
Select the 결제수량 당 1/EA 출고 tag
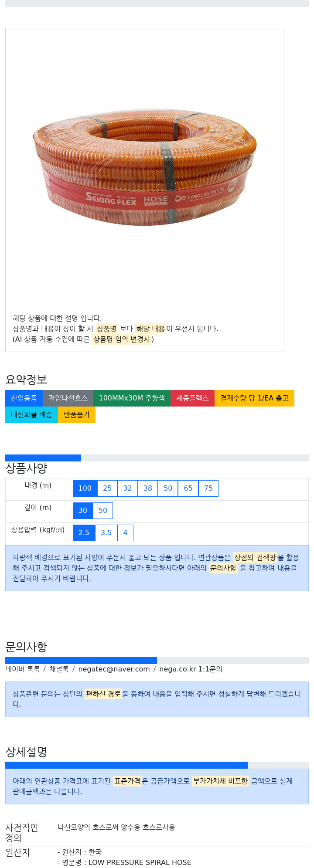pyautogui.click(x=254, y=398)
